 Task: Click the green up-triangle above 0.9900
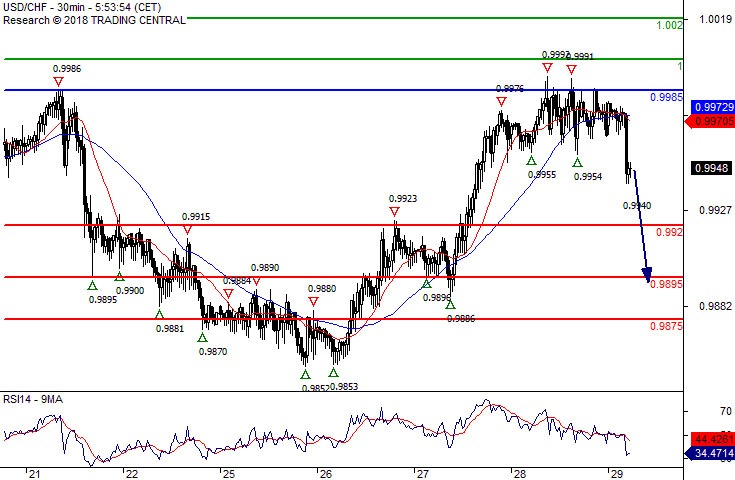(x=120, y=277)
